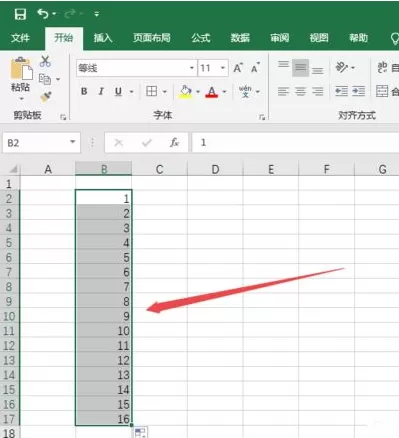Toggle Italic formatting
Viewport: 399px width, 438px height.
click(x=101, y=91)
